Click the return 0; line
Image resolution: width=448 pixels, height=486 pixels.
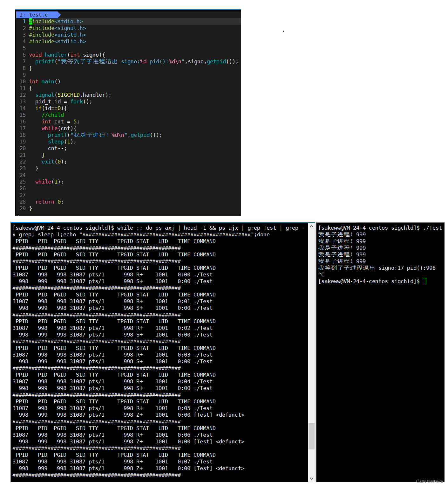pyautogui.click(x=49, y=202)
